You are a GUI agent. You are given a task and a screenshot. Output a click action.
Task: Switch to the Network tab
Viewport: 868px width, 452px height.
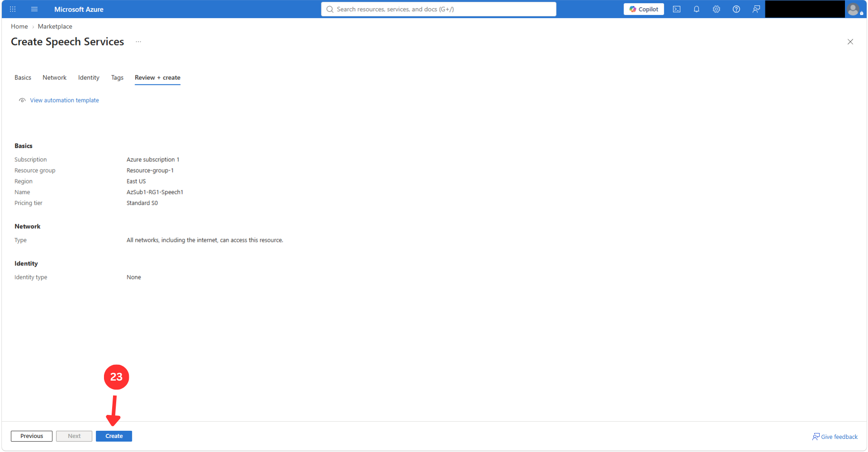click(x=55, y=78)
